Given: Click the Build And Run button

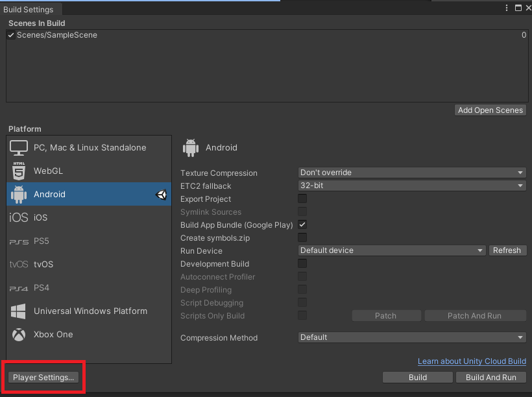Looking at the screenshot, I should (491, 378).
